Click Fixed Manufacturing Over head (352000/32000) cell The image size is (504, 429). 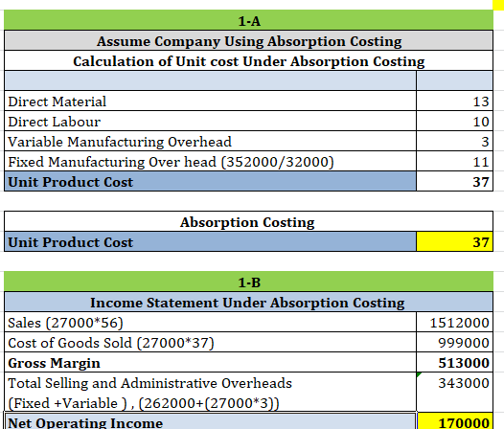tap(210, 161)
